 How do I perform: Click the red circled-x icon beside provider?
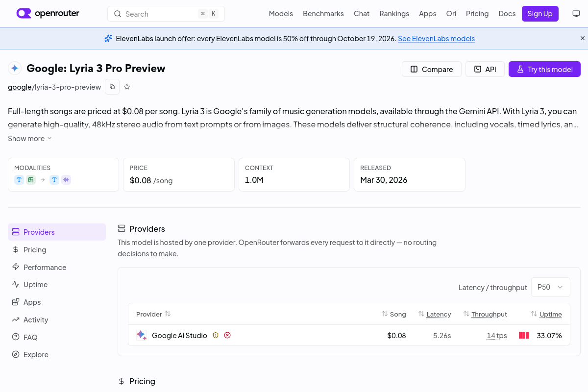point(227,335)
